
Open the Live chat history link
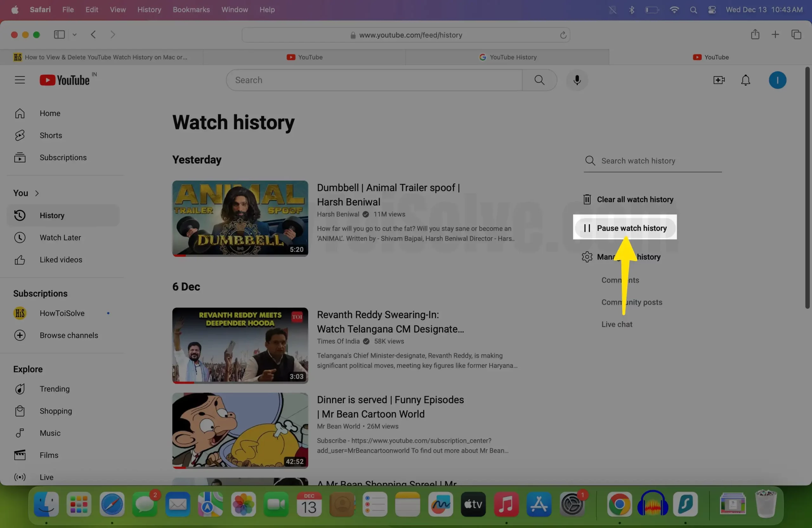tap(617, 324)
